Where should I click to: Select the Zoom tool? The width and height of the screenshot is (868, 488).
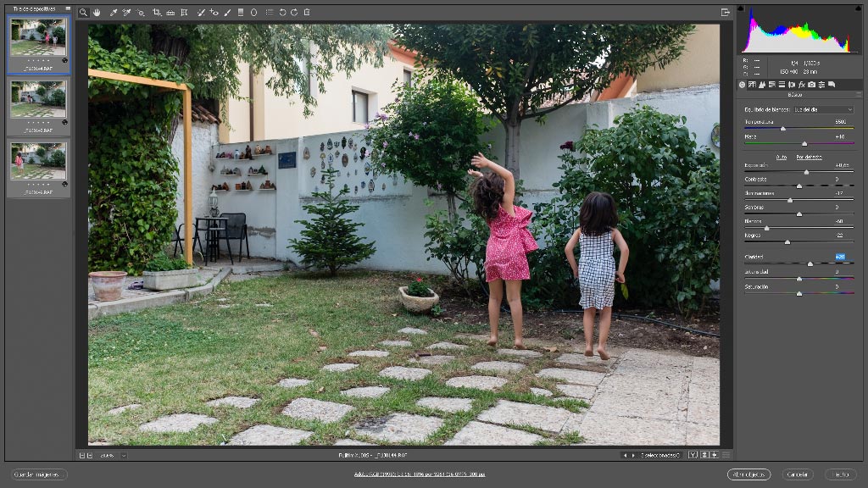click(83, 12)
